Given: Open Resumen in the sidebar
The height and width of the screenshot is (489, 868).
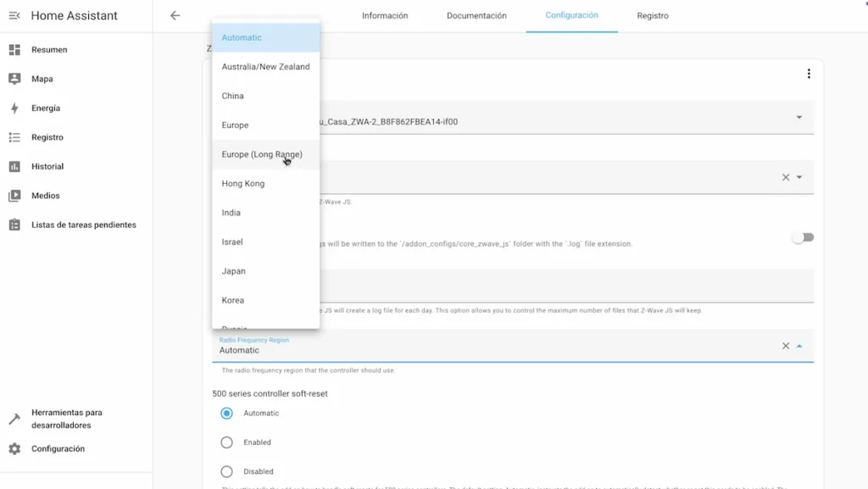Looking at the screenshot, I should 49,50.
